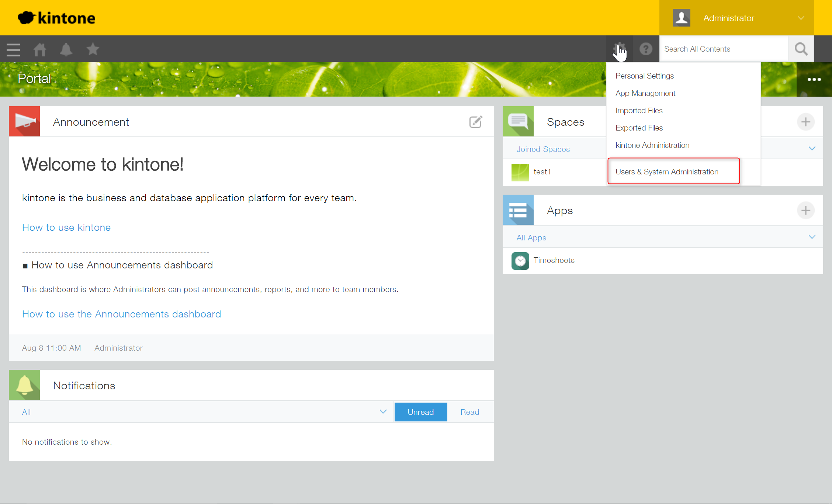This screenshot has height=504, width=832.
Task: Edit the announcement with pencil icon
Action: click(x=476, y=122)
